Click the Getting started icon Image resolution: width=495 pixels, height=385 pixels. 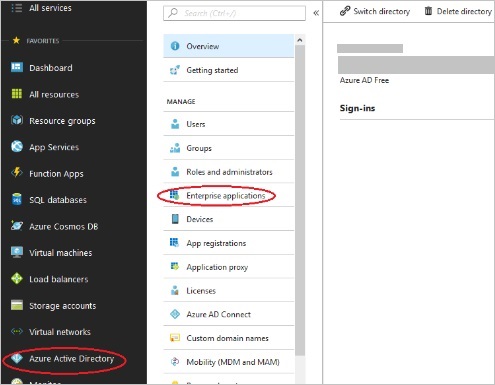(x=175, y=70)
